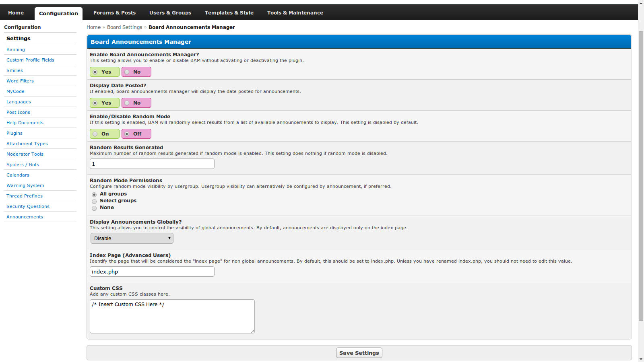
Task: Open Security Questions in sidebar
Action: click(x=28, y=206)
